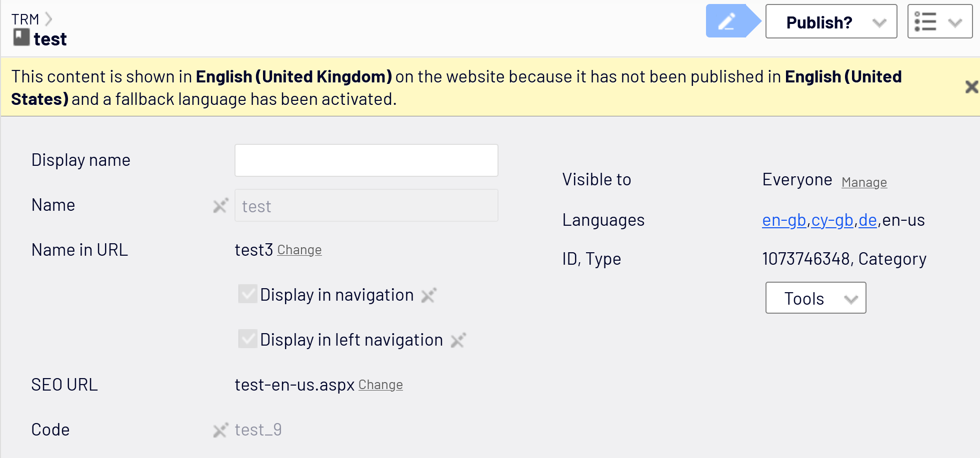Open the list view options icon
Viewport: 980px width, 458px height.
pyautogui.click(x=925, y=22)
